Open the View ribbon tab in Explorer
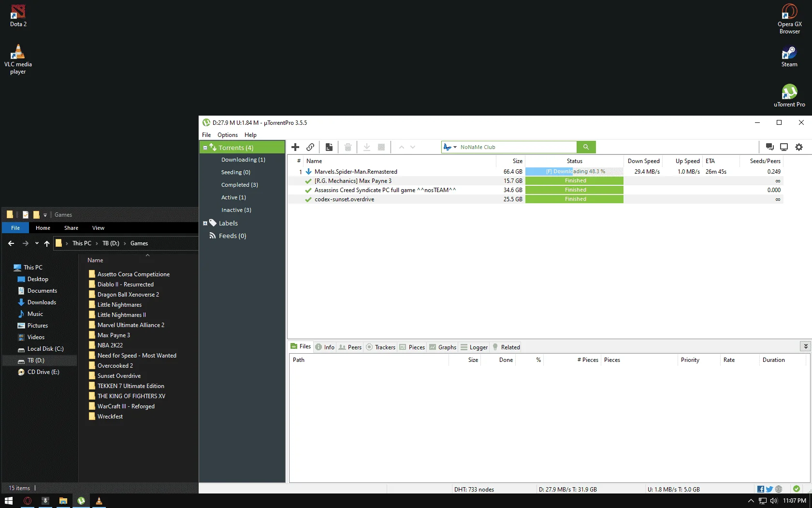The image size is (812, 508). [x=98, y=228]
